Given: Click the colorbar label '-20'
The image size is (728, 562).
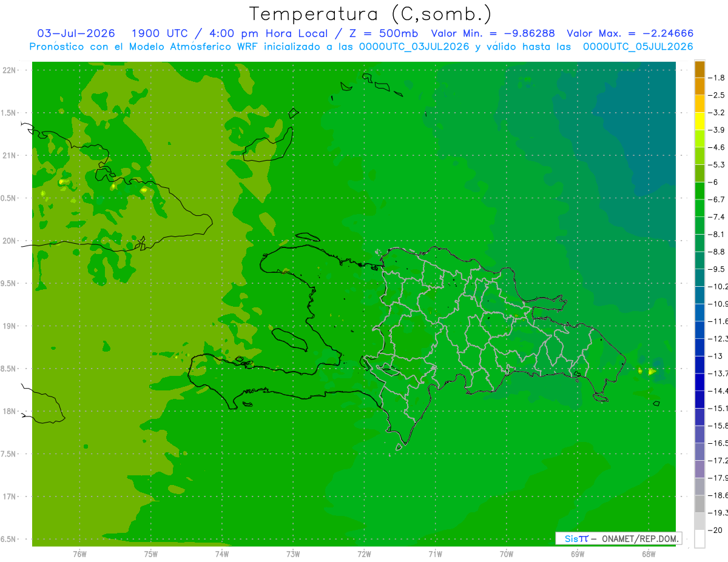Looking at the screenshot, I should [x=716, y=530].
